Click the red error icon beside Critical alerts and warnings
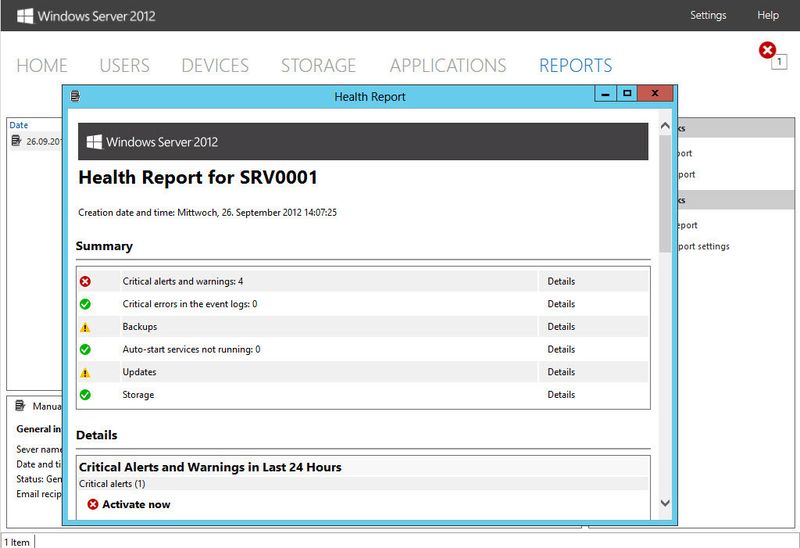This screenshot has width=800, height=548. pos(85,281)
